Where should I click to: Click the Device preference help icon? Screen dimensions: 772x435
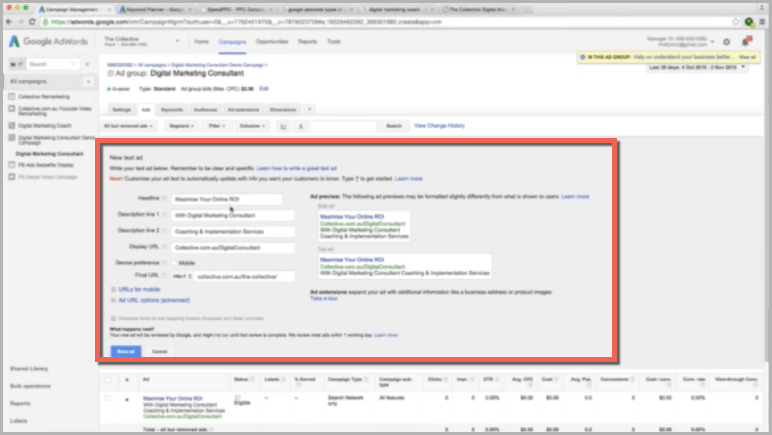point(164,262)
